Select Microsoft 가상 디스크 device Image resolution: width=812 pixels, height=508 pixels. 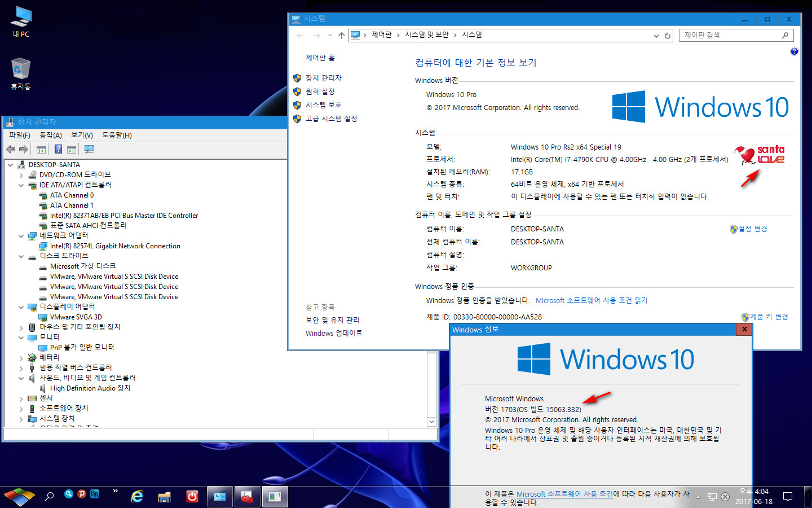(83, 266)
